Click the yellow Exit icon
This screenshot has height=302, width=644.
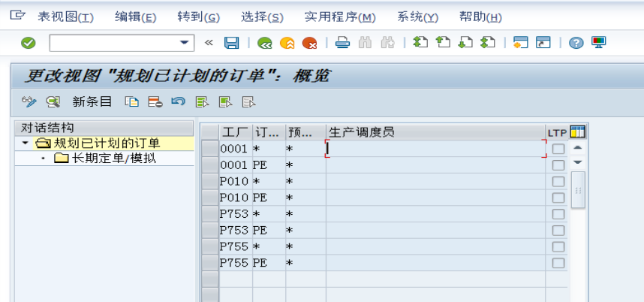click(x=287, y=43)
